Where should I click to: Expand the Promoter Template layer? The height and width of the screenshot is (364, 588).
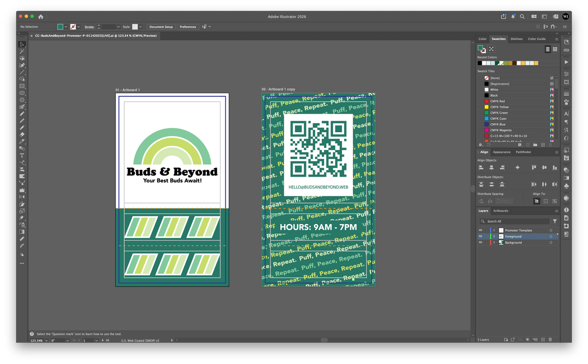coord(494,230)
